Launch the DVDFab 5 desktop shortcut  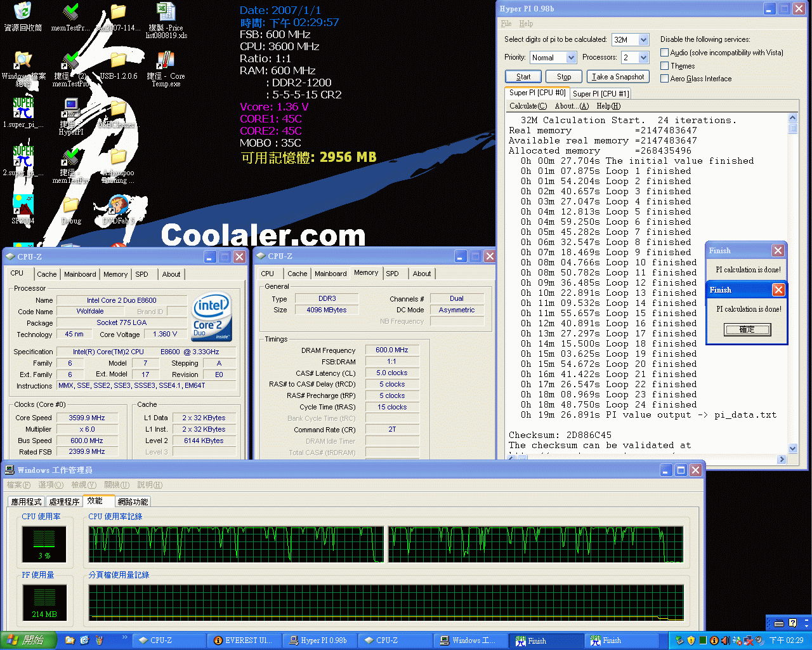[119, 210]
